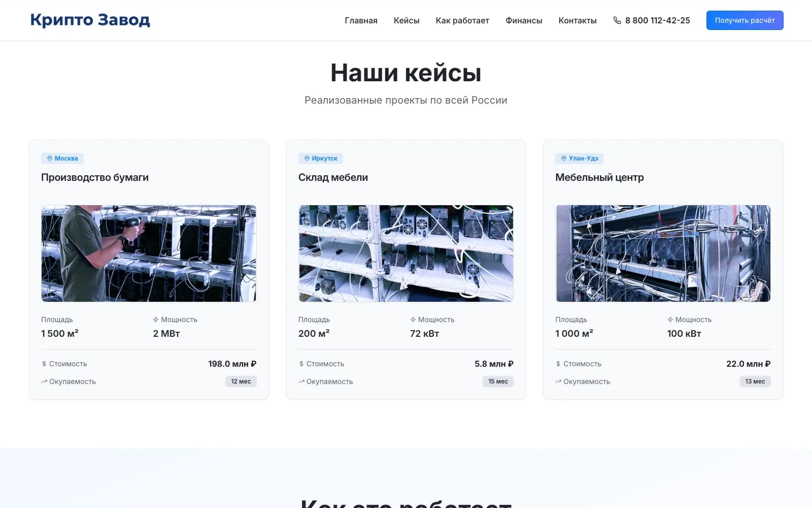Click the Мебельный центр card title
The image size is (812, 508).
point(599,177)
